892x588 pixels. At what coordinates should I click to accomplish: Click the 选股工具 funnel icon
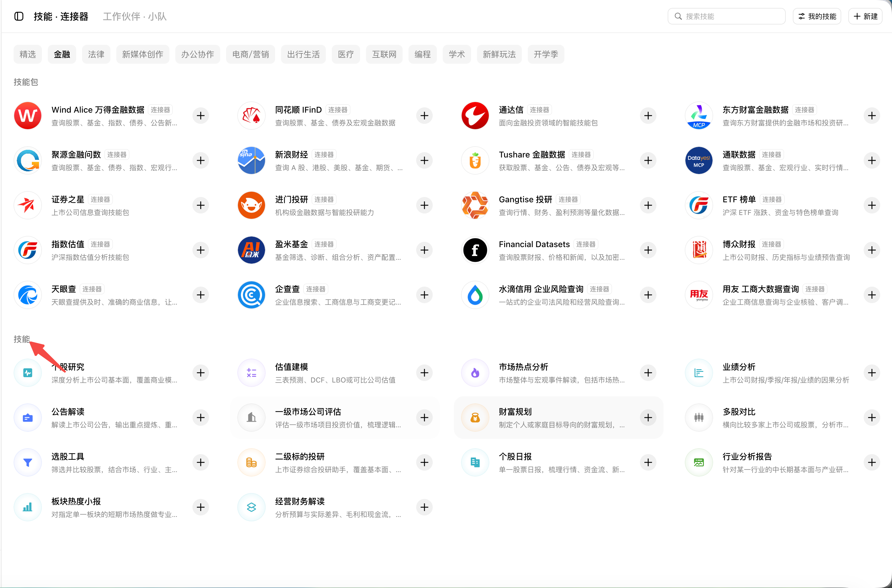28,462
